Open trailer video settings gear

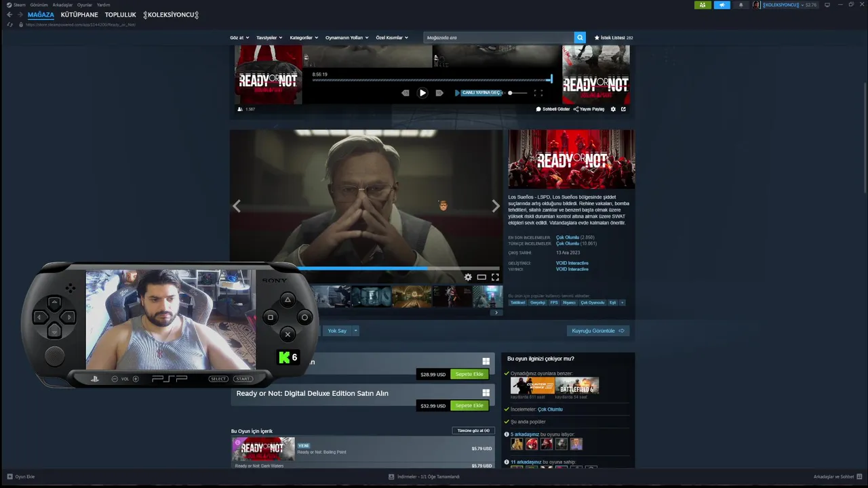tap(468, 277)
